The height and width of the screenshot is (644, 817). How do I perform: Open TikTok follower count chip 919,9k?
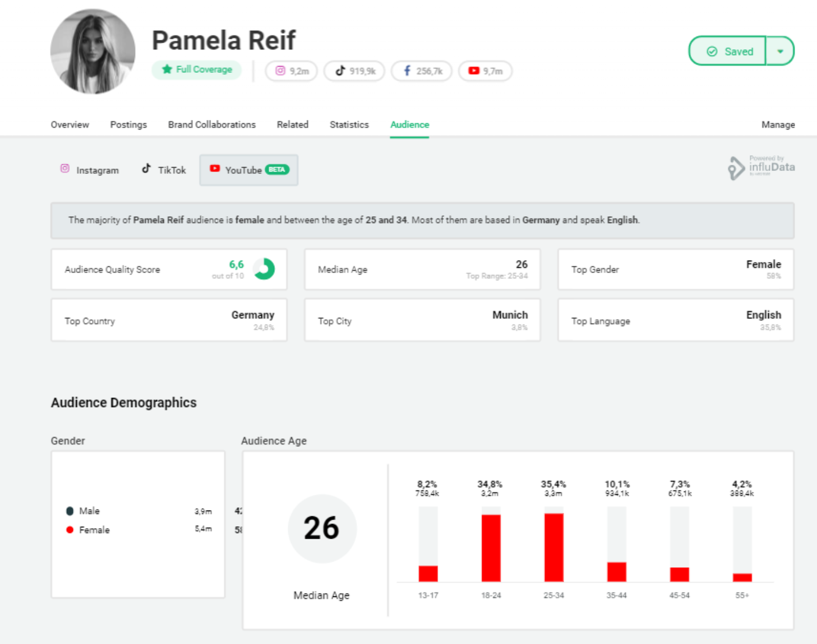pos(355,71)
